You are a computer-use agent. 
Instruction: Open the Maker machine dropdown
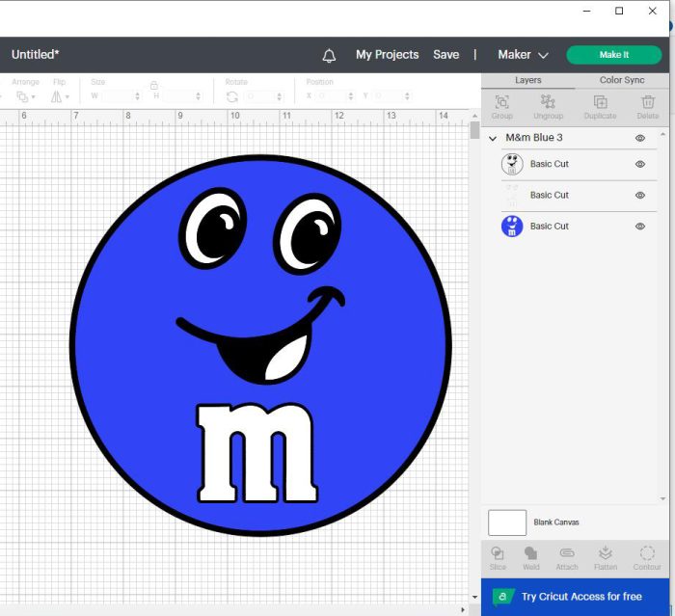click(523, 55)
